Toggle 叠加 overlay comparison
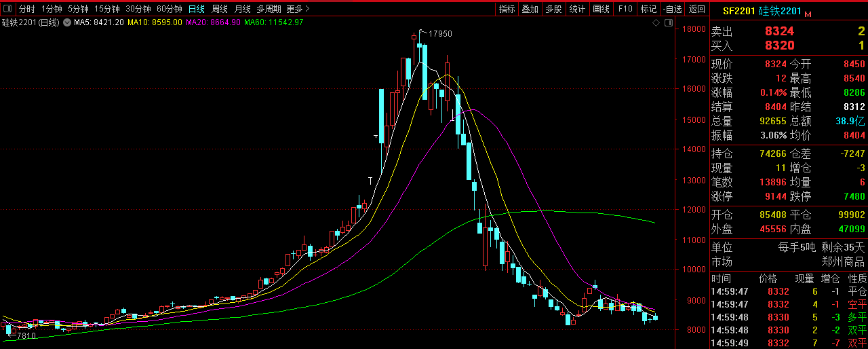The width and height of the screenshot is (868, 349). (530, 9)
